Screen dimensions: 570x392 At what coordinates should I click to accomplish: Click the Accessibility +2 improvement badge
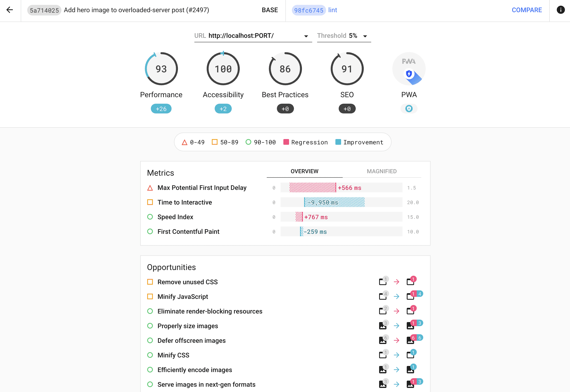[223, 109]
